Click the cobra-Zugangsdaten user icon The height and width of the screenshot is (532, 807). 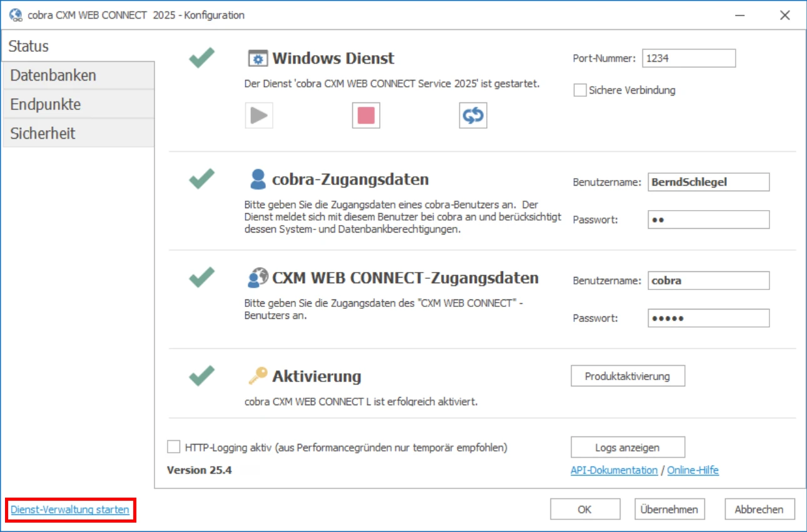[x=257, y=179]
